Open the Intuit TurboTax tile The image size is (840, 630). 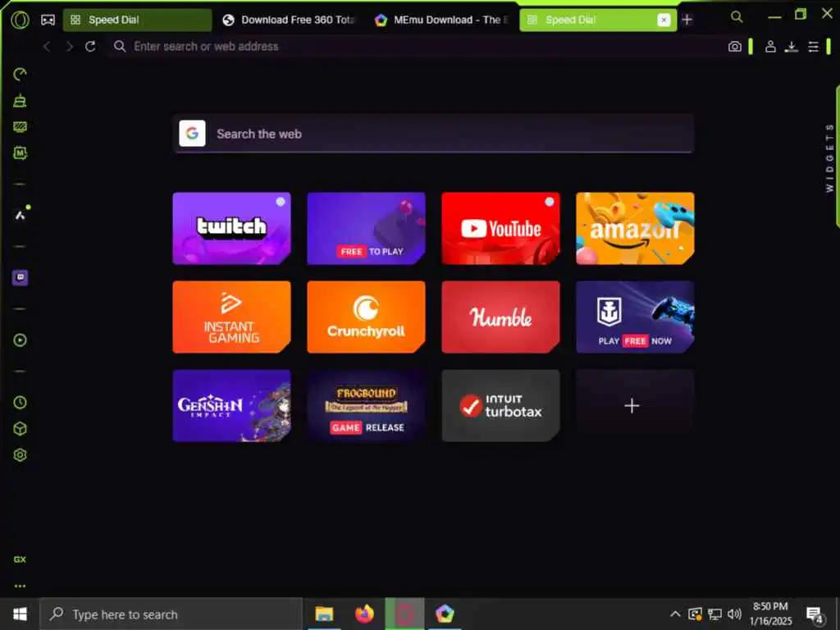500,405
